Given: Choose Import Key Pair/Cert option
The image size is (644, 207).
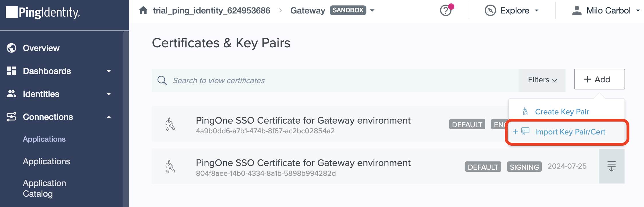Looking at the screenshot, I should pyautogui.click(x=570, y=132).
